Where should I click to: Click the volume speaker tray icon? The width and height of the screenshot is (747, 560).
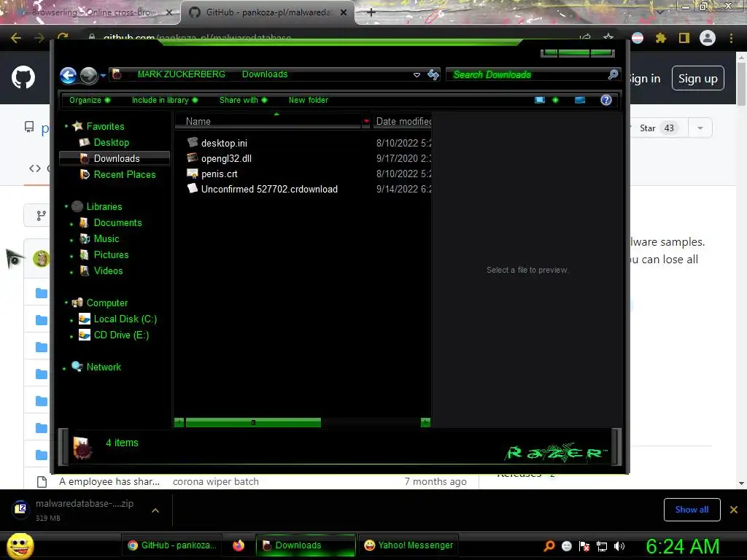pyautogui.click(x=619, y=546)
